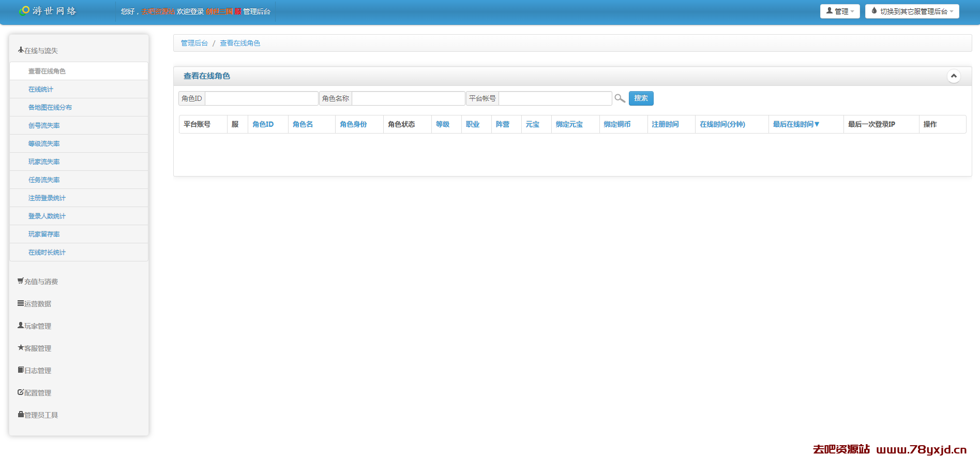The image size is (980, 469).
Task: Expand 管理员工具 section
Action: (38, 415)
